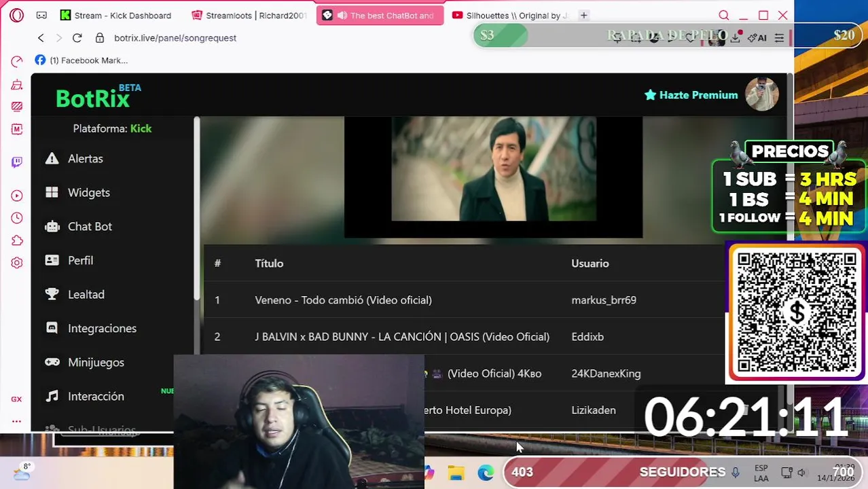Click the GX button in Opera sidebar
This screenshot has width=868, height=489.
[16, 399]
